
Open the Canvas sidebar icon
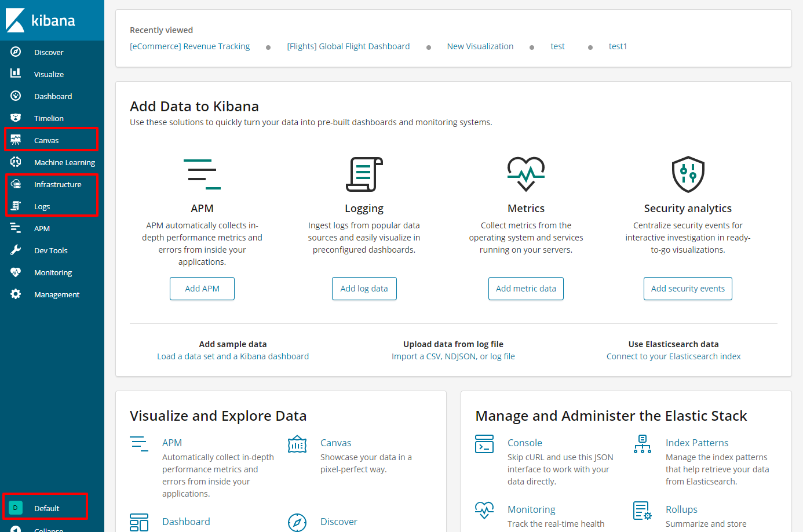(13, 140)
